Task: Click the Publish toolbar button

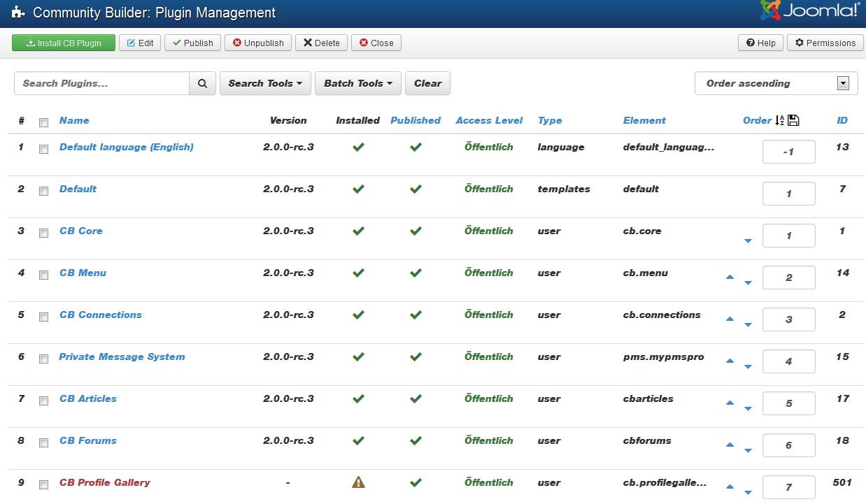Action: [192, 43]
